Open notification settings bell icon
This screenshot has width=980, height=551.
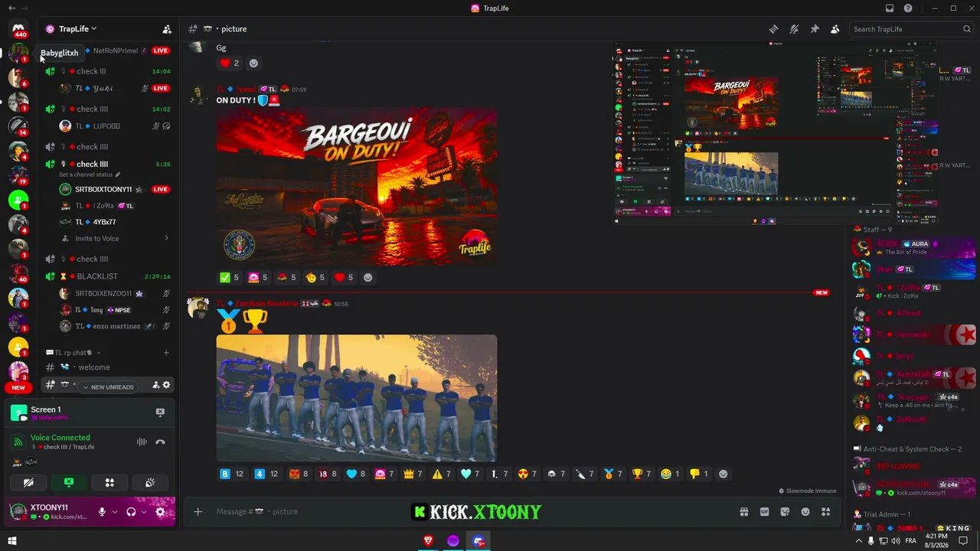[795, 29]
